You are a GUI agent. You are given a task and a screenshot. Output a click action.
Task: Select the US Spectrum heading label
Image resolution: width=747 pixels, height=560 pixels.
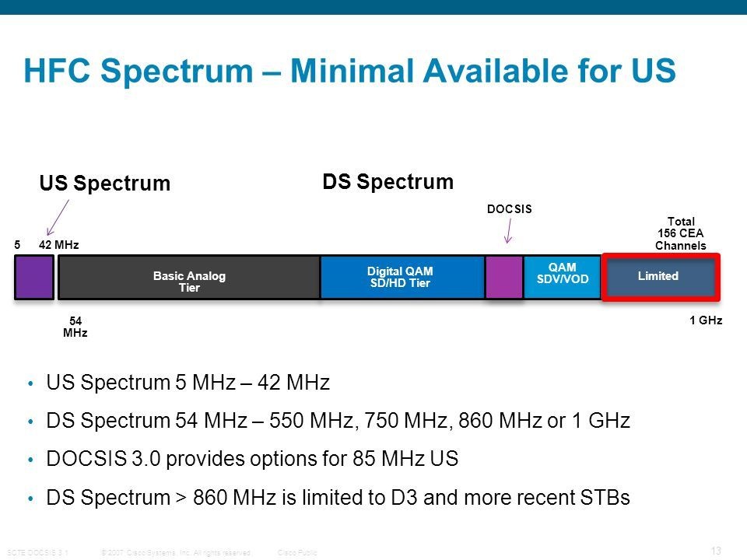[104, 184]
